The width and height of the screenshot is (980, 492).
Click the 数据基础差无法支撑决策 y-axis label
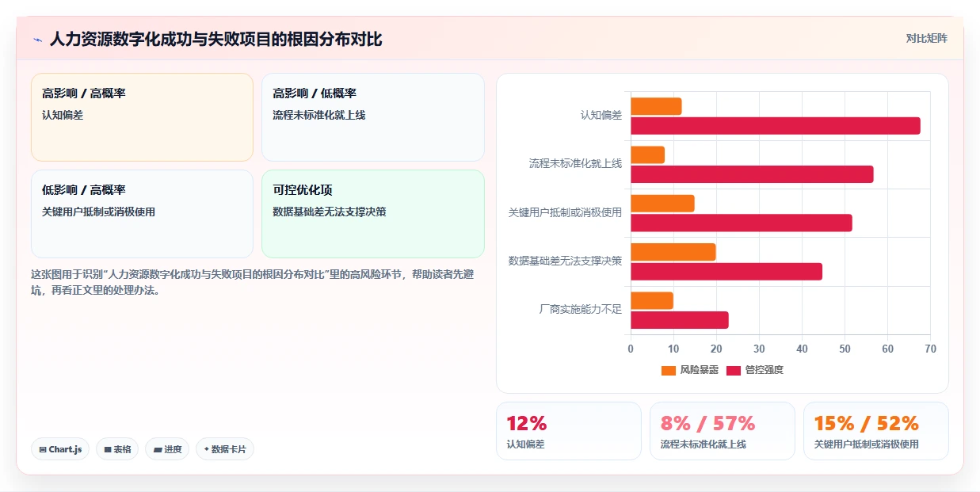click(x=566, y=261)
